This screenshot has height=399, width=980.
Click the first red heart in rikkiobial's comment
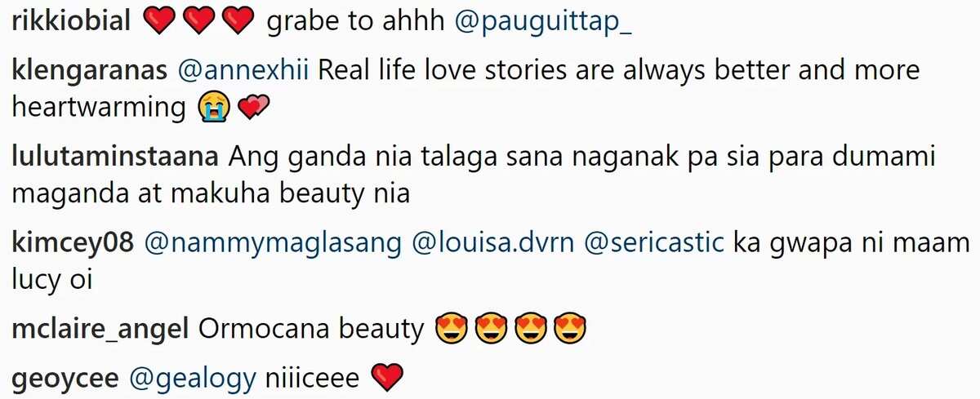click(159, 24)
